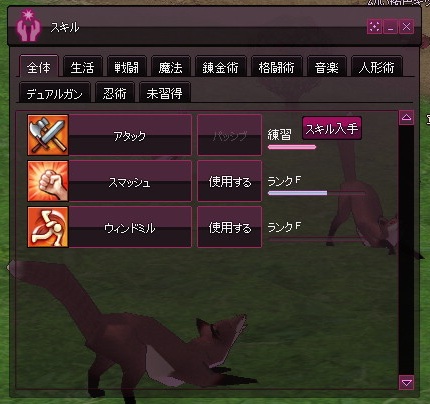Close the skill window
The height and width of the screenshot is (404, 430).
click(406, 27)
